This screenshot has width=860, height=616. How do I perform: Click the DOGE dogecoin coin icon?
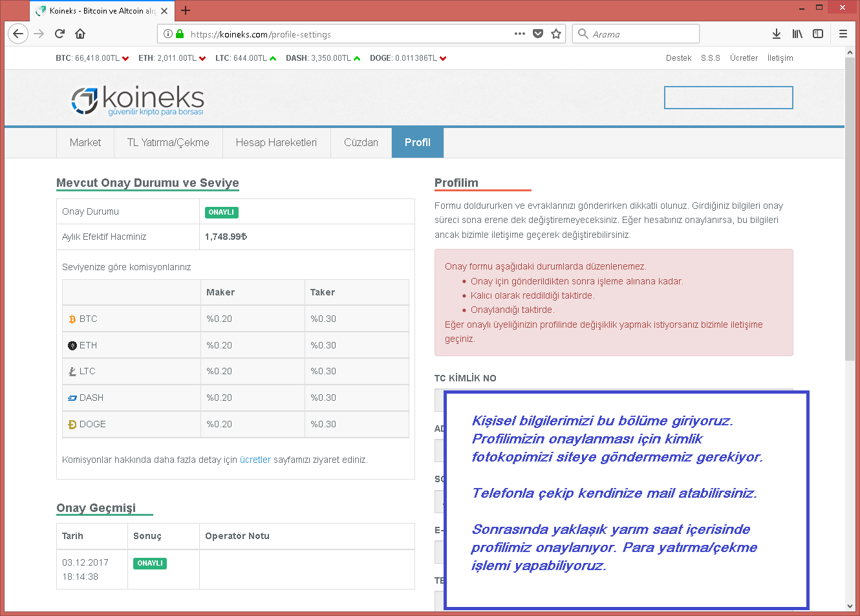tap(72, 425)
